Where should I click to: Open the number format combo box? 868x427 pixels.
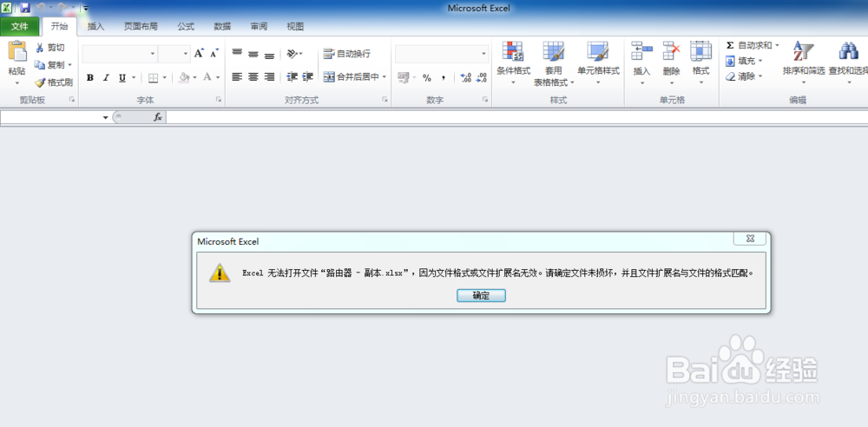click(x=441, y=54)
